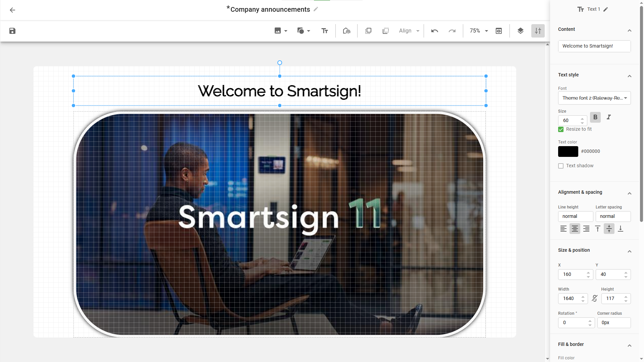Align text right
The height and width of the screenshot is (362, 644).
[586, 229]
